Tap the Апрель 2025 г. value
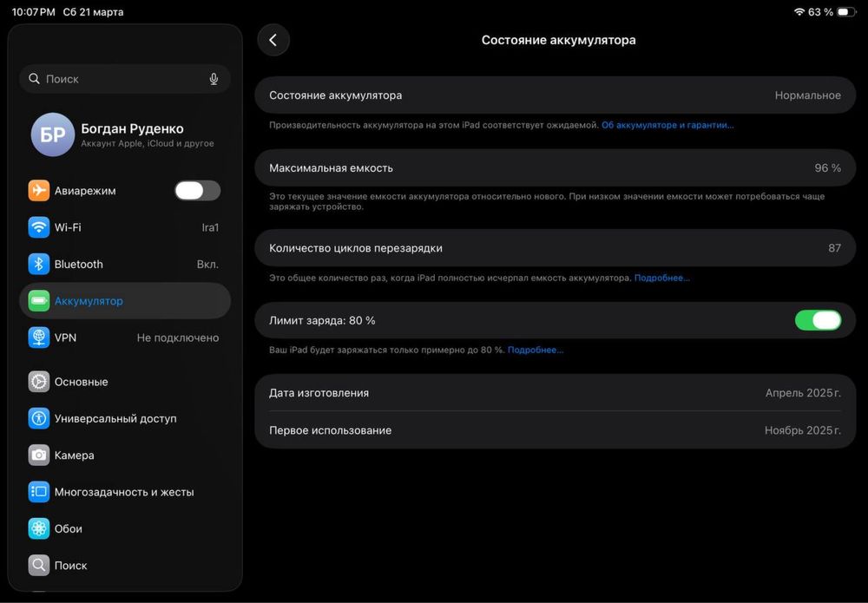This screenshot has width=868, height=603. click(803, 393)
